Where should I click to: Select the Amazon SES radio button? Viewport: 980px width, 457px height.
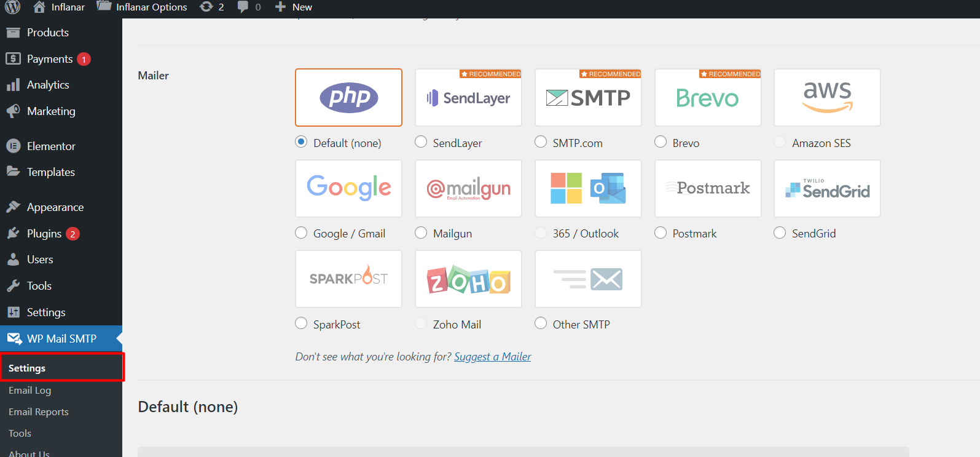coord(780,141)
